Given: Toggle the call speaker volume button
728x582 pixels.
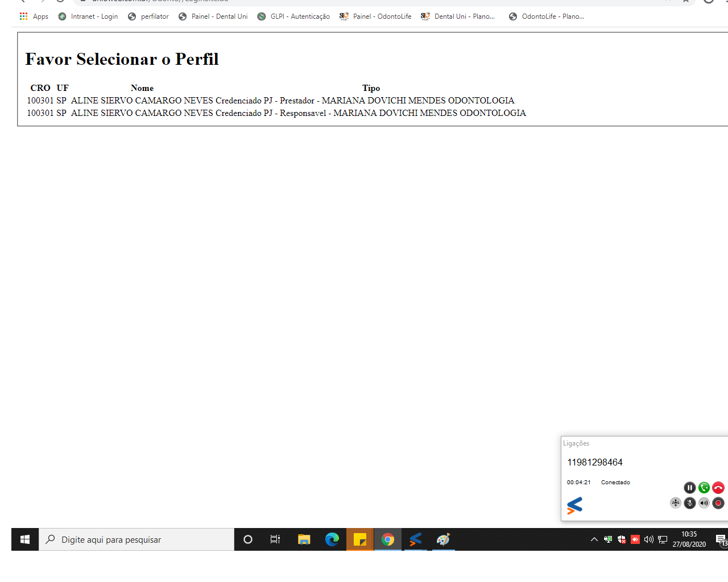Looking at the screenshot, I should click(x=704, y=503).
